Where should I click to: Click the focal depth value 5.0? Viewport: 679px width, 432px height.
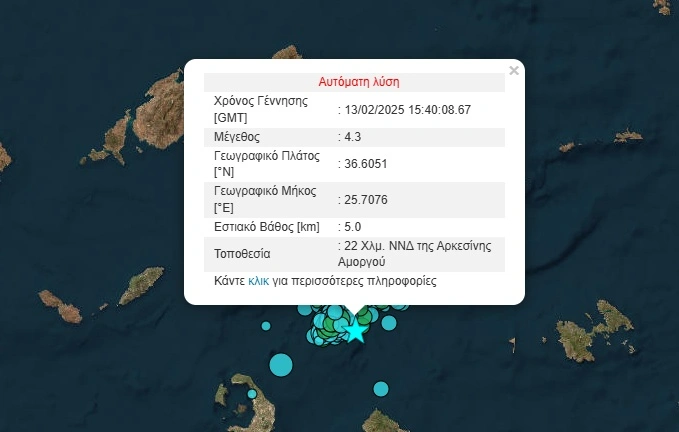point(351,228)
